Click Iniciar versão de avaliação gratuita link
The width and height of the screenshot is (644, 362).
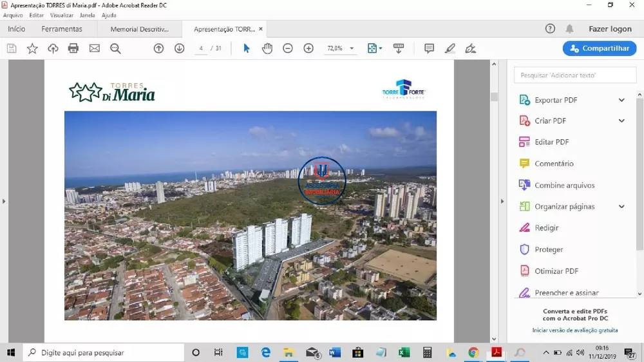[x=575, y=330]
